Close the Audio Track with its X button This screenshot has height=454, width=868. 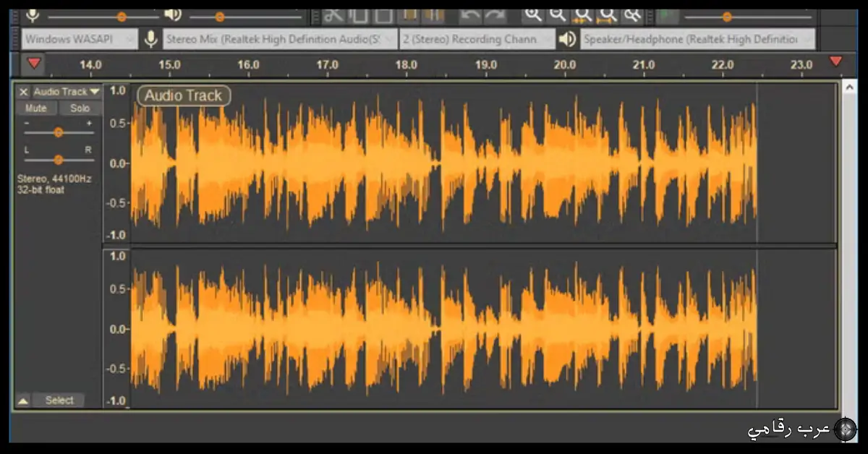pyautogui.click(x=22, y=92)
